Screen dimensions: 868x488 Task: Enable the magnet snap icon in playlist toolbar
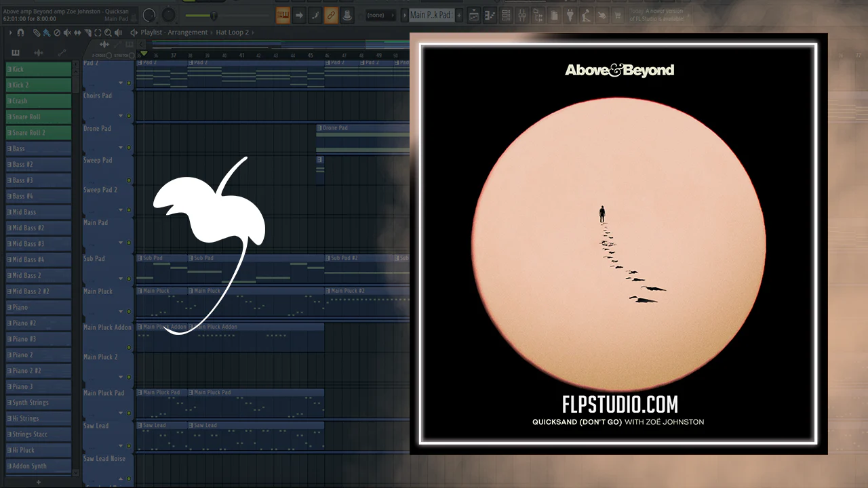20,33
